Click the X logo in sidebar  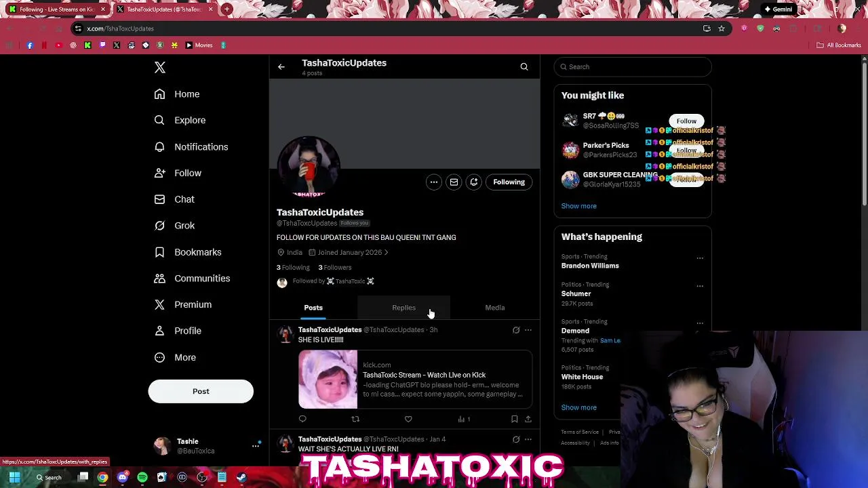pos(160,67)
